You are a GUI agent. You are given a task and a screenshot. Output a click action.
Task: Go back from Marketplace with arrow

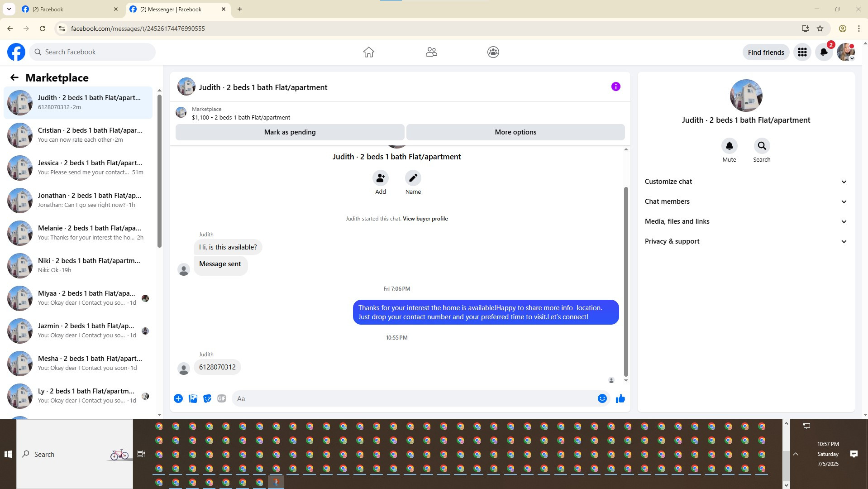14,77
